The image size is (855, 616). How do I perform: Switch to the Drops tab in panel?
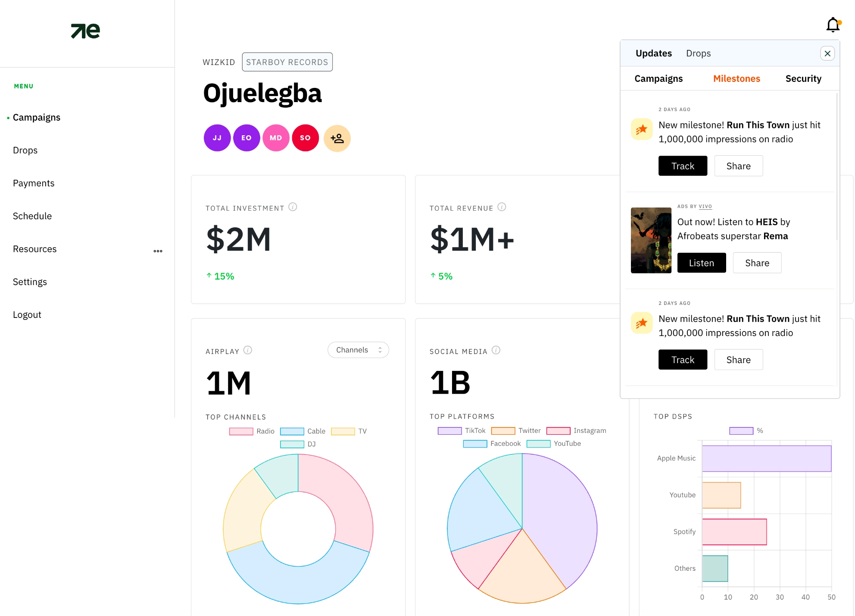[698, 53]
